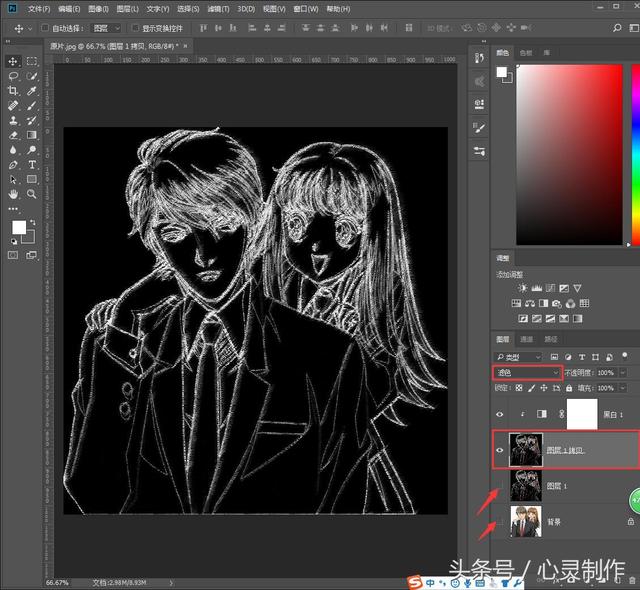Click the search magnifier in the options bar

point(617,28)
